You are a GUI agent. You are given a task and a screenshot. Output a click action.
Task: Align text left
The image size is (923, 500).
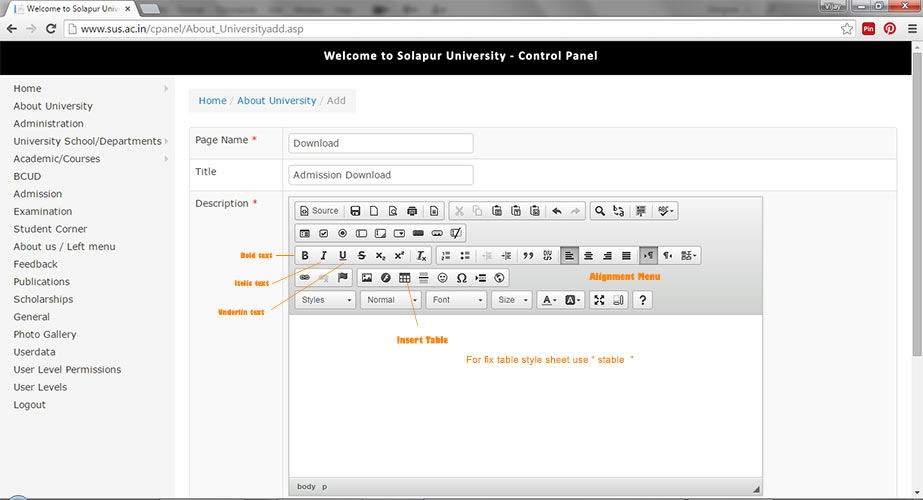coord(569,256)
